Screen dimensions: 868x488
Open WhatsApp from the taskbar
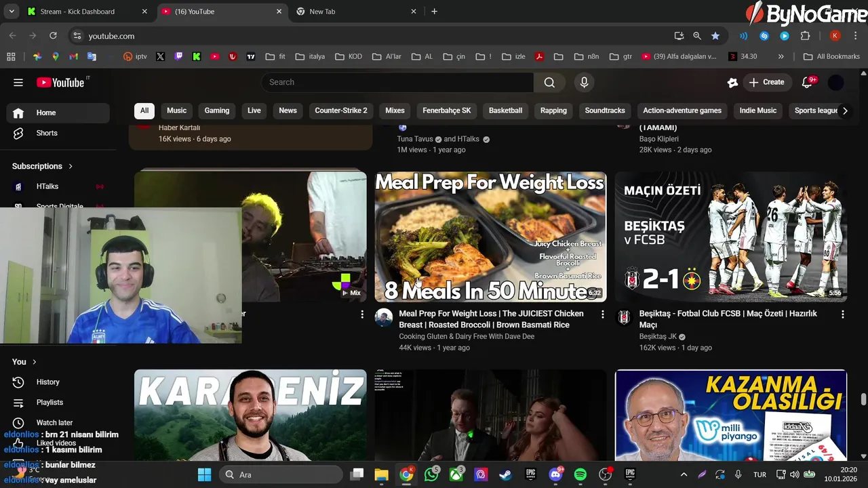[x=431, y=474]
